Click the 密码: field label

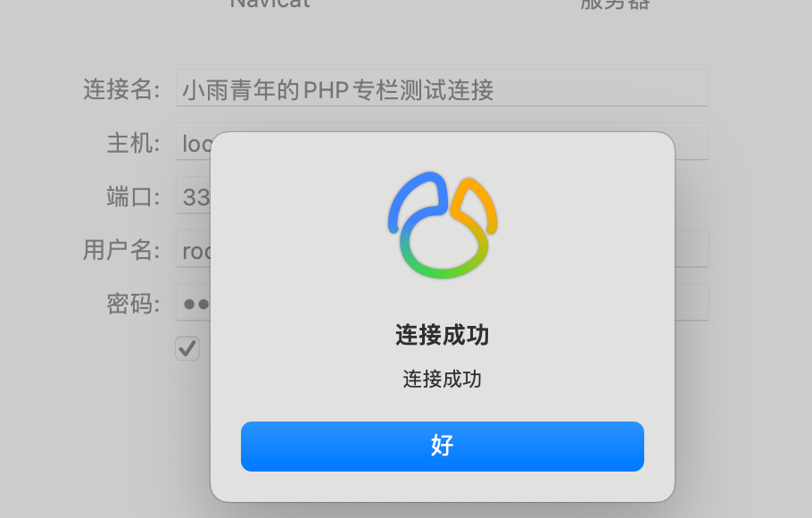(134, 304)
